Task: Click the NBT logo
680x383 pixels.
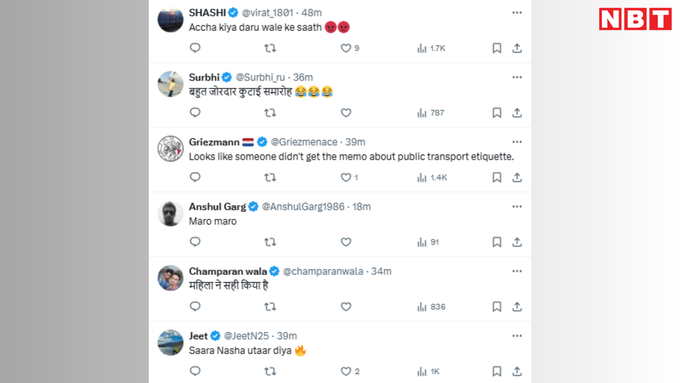Action: 635,19
